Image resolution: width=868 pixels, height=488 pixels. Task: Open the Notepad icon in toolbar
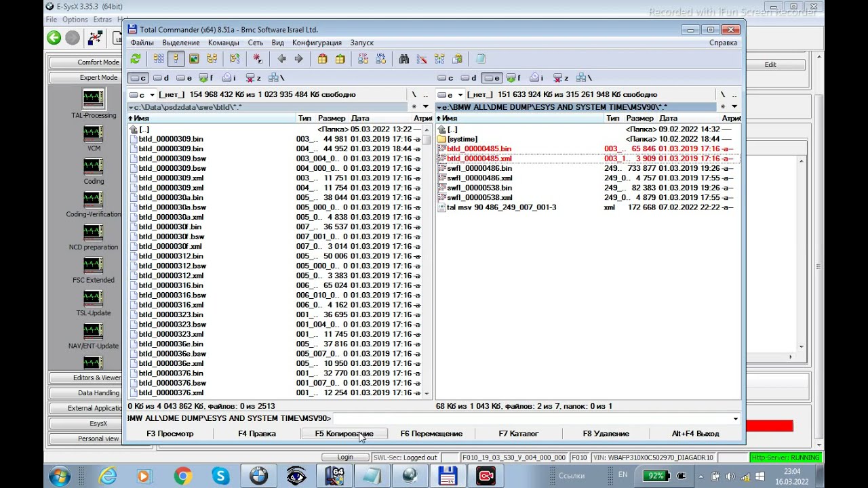click(x=481, y=59)
